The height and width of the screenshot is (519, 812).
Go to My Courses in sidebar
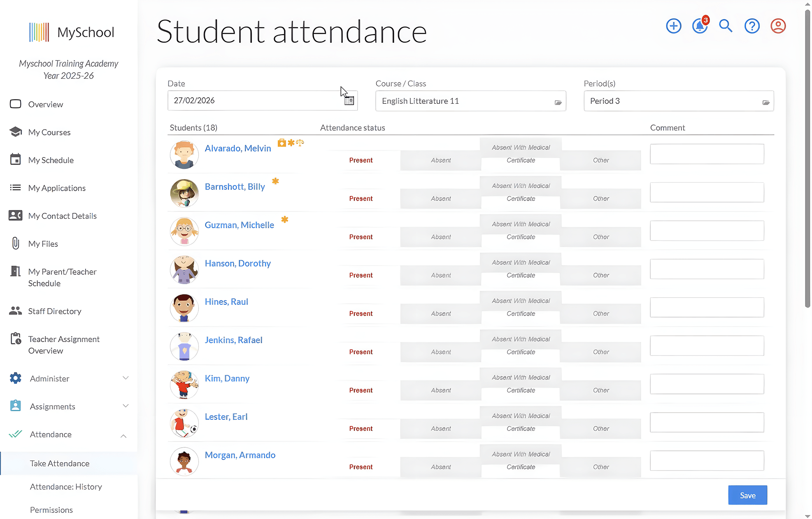(x=49, y=132)
